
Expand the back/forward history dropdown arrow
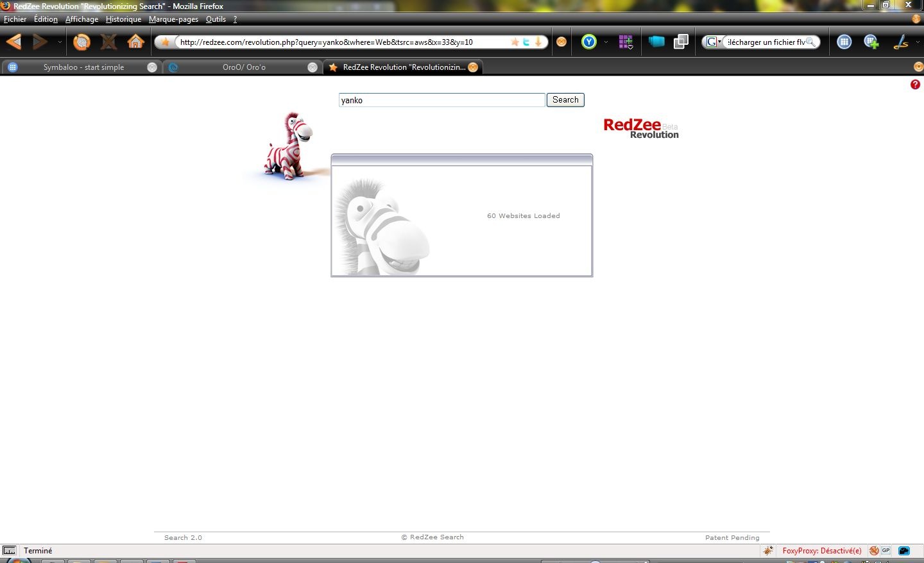(x=60, y=42)
